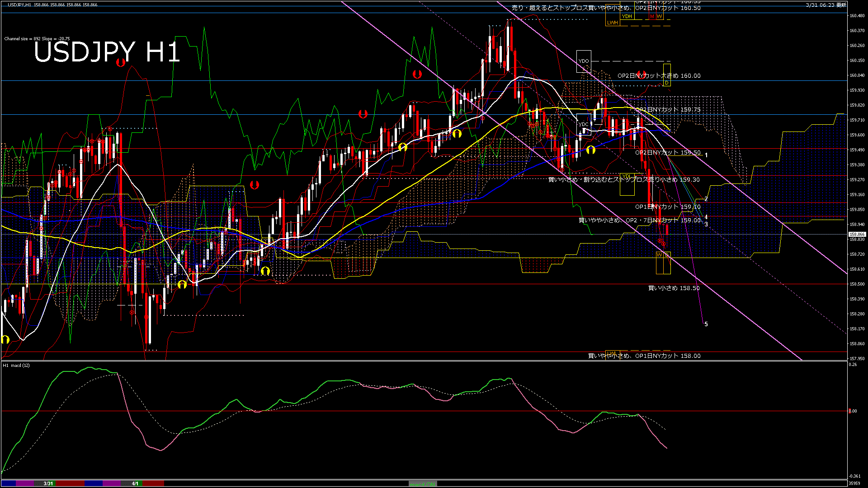The width and height of the screenshot is (868, 488).
Task: Click the USDJPY,H1 chart header text
Action: [x=20, y=5]
